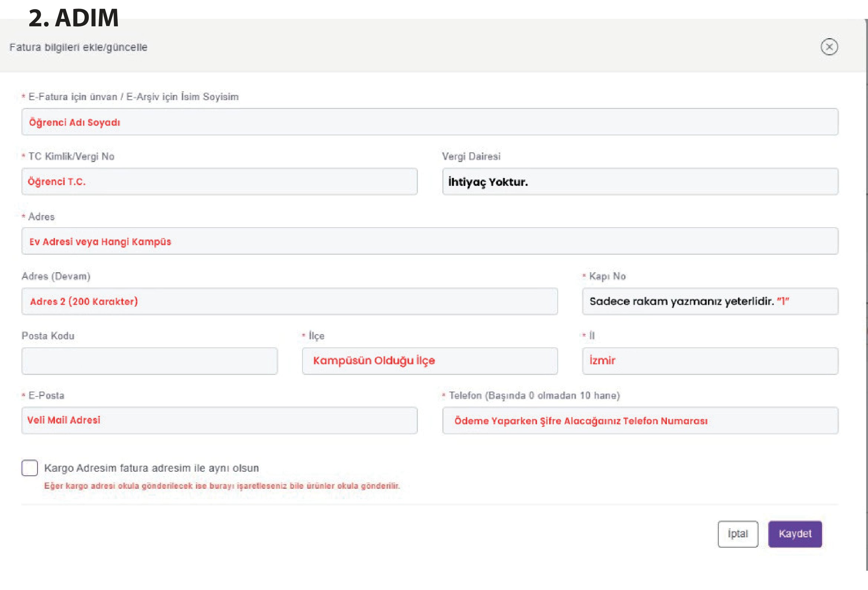Click the 'Kargo Adresim fatura adresim ile aynı olsun' label
The image size is (868, 590).
(151, 468)
